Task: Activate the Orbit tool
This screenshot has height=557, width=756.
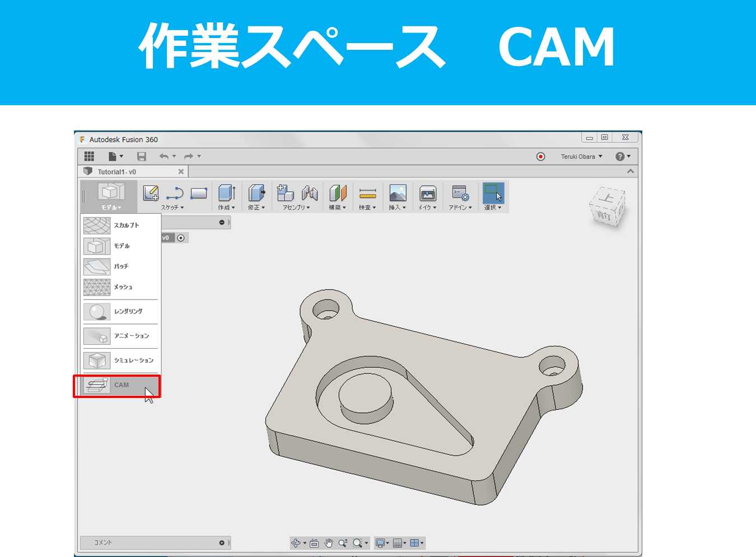Action: click(295, 542)
